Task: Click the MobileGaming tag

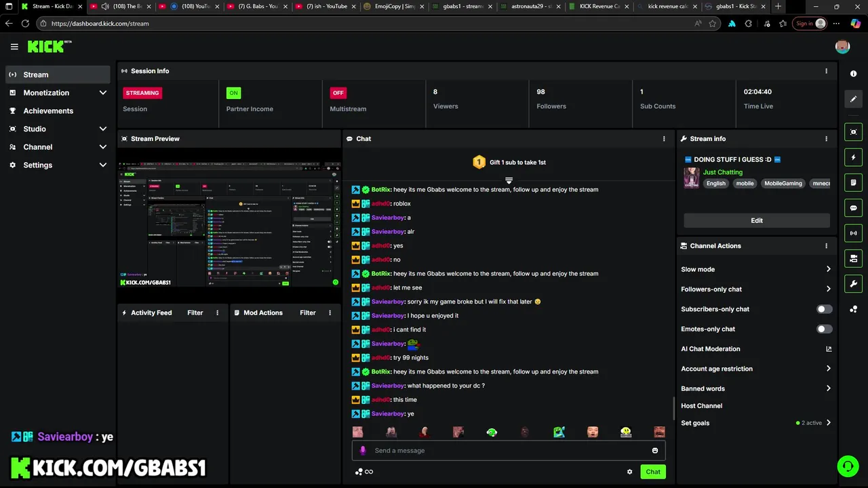Action: click(783, 184)
